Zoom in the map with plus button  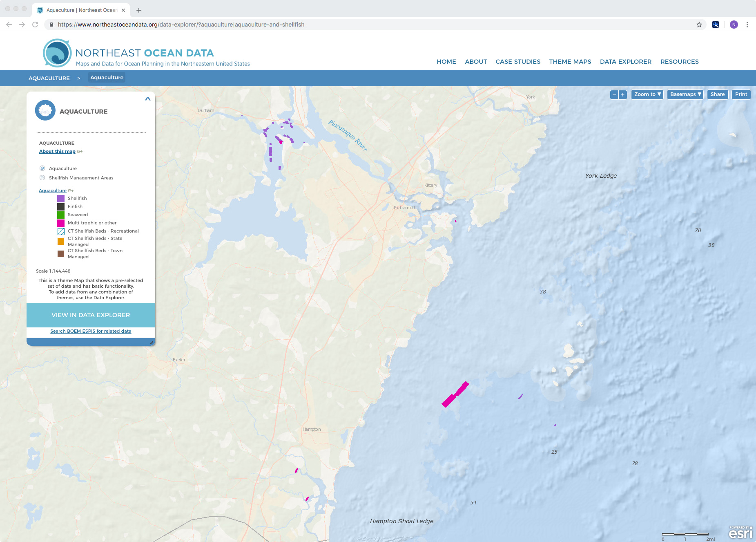(x=623, y=94)
